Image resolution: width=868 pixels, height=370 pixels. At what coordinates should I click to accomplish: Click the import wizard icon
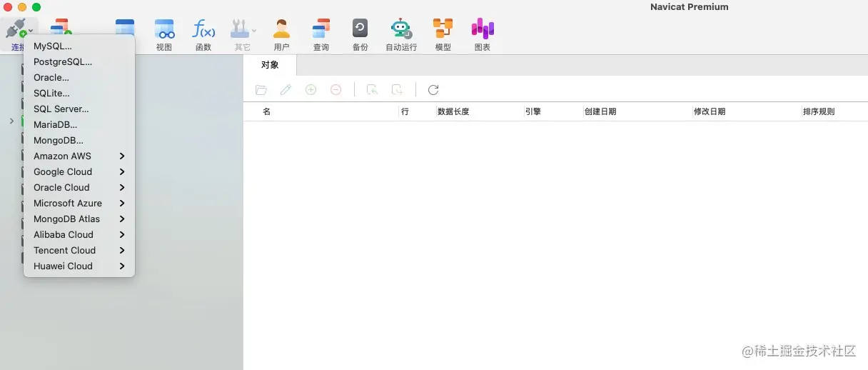click(372, 90)
